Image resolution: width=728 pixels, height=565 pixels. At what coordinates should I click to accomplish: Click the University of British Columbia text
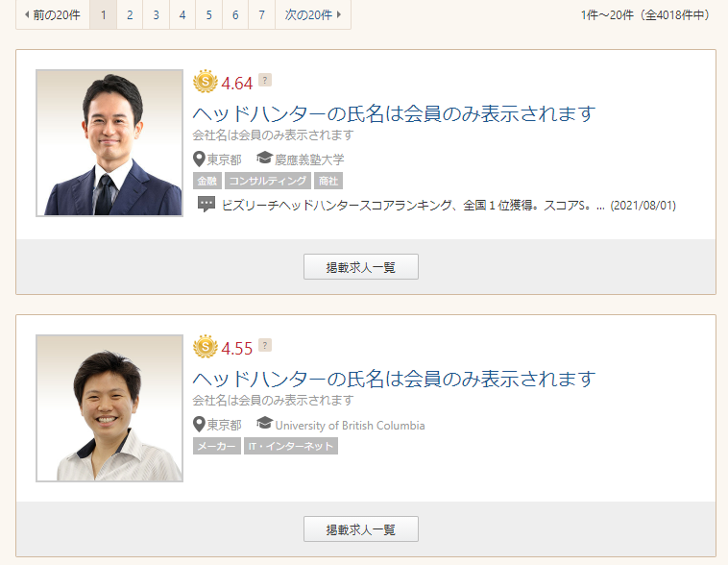(350, 425)
